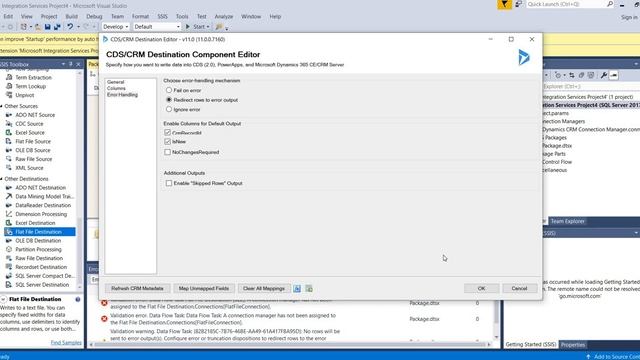Viewport: 640px width, 360px height.
Task: Select OLE DB Source icon
Action: pos(9,150)
